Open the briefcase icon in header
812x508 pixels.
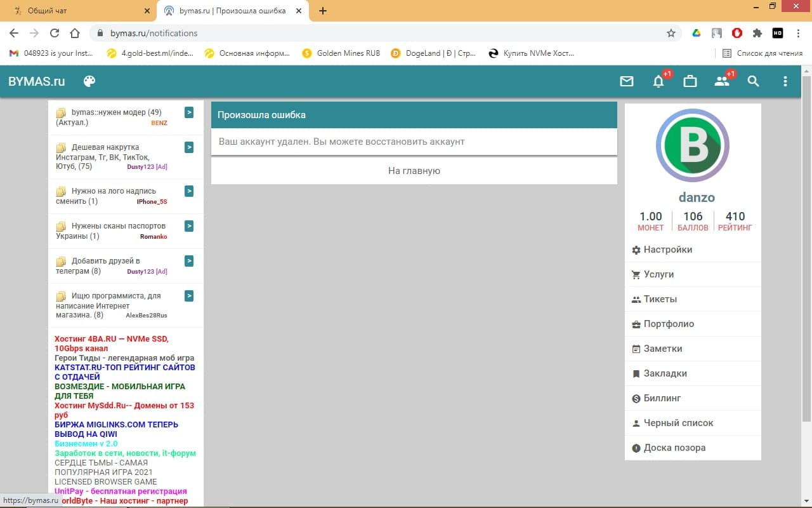(x=690, y=81)
